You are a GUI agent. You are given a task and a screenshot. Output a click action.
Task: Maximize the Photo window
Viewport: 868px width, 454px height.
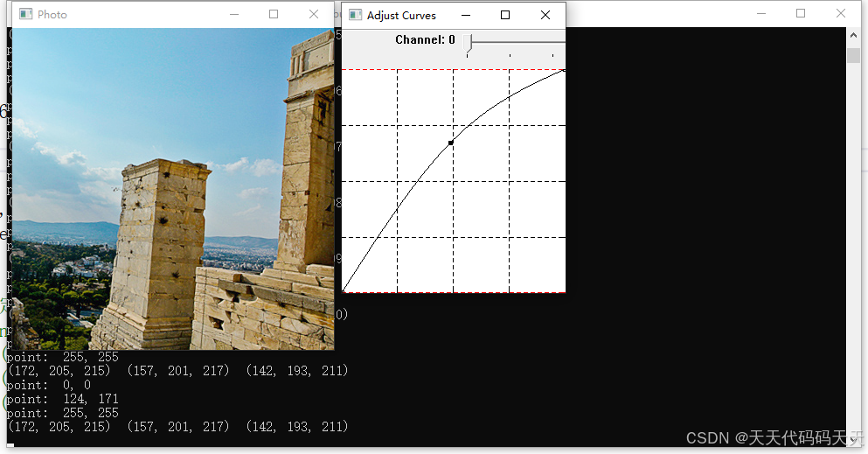(274, 14)
